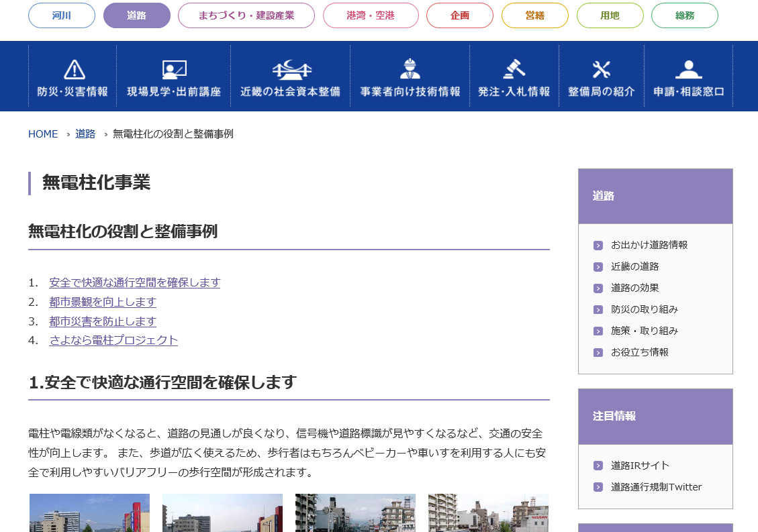758x532 pixels.
Task: Open 道路の効果 sidebar link
Action: click(634, 288)
